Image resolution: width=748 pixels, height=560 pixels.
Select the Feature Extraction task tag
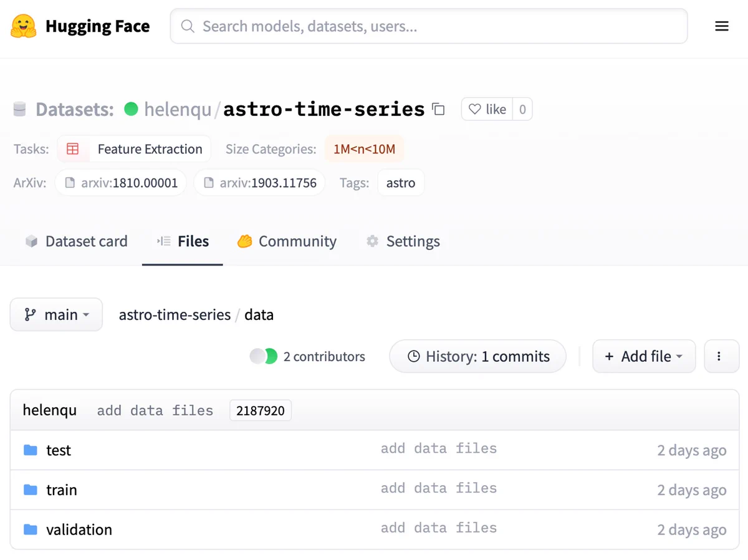(x=134, y=149)
